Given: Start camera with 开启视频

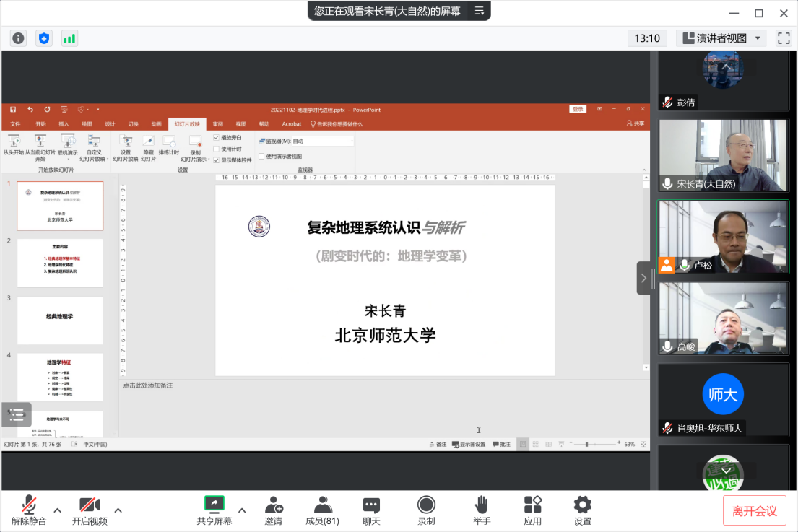Looking at the screenshot, I should coord(90,510).
